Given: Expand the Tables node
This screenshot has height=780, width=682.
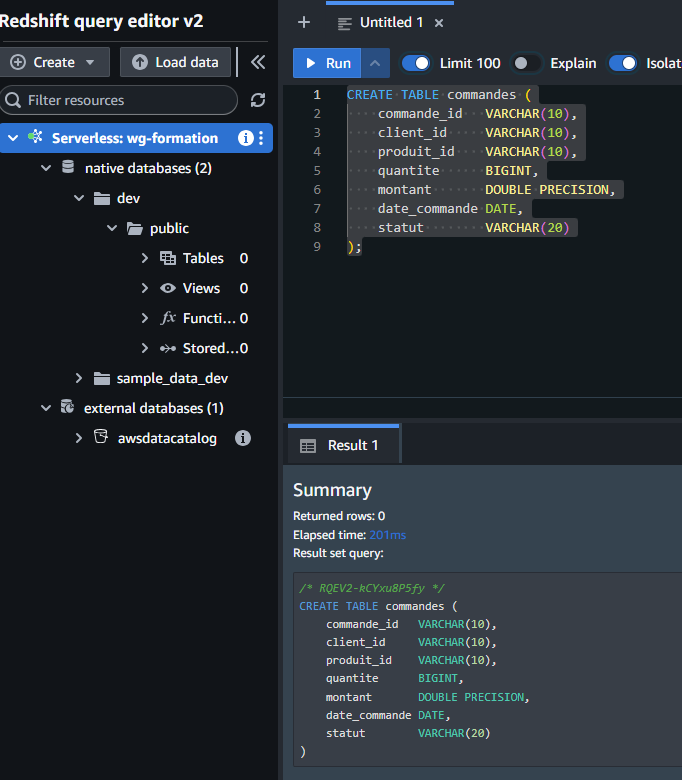Looking at the screenshot, I should click(x=145, y=258).
